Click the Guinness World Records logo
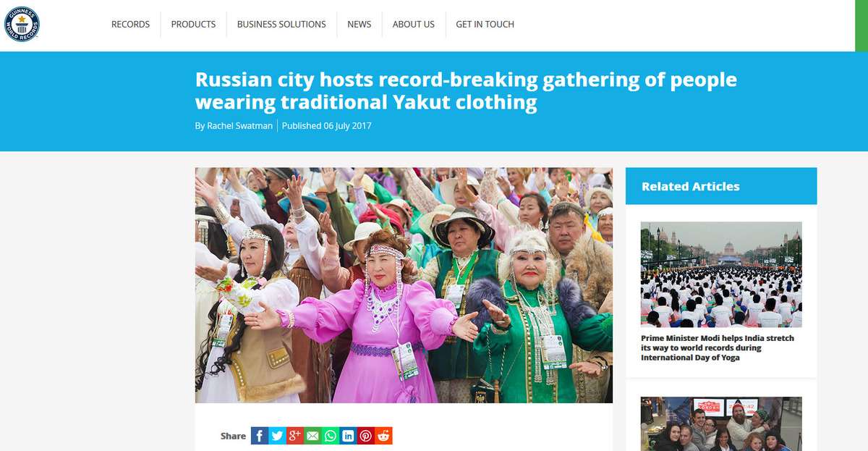 click(x=22, y=24)
